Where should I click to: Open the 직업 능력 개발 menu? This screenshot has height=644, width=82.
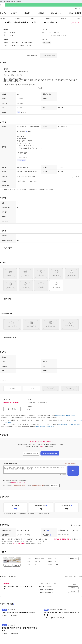[56, 13]
